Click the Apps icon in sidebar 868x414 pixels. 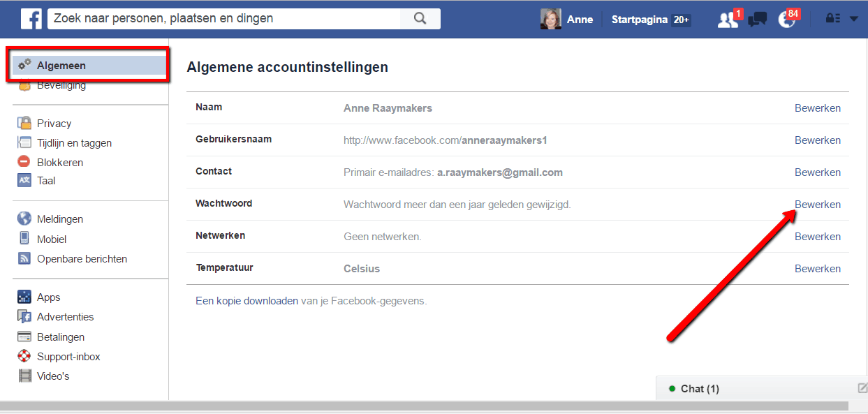pos(25,297)
